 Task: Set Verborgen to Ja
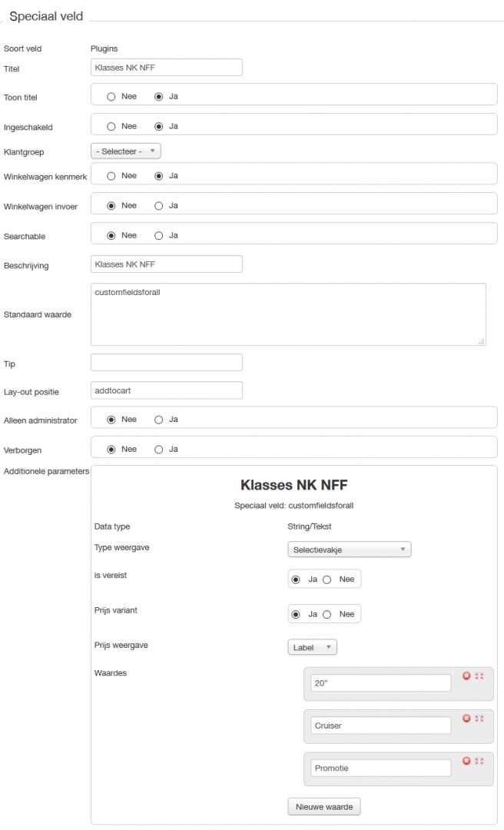(159, 449)
